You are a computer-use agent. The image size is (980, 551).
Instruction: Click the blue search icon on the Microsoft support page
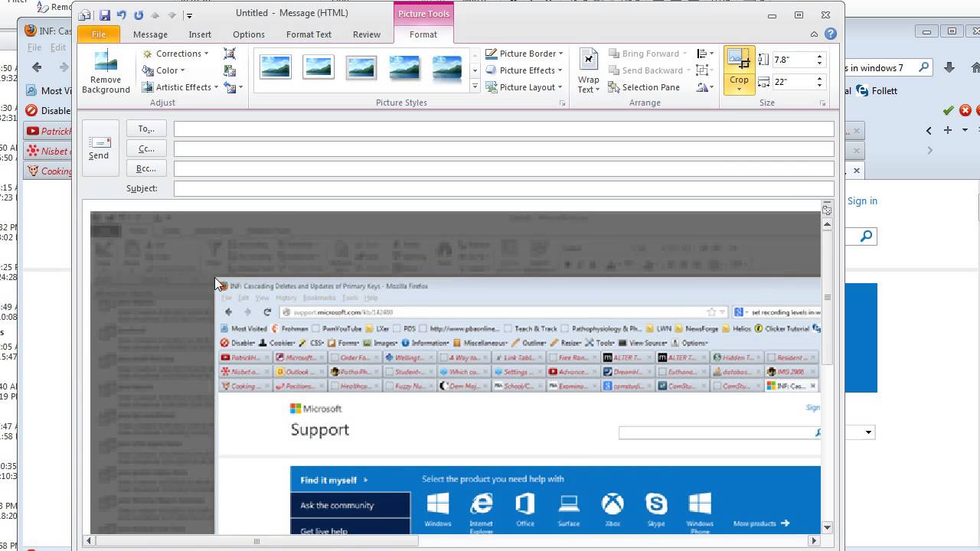(866, 236)
